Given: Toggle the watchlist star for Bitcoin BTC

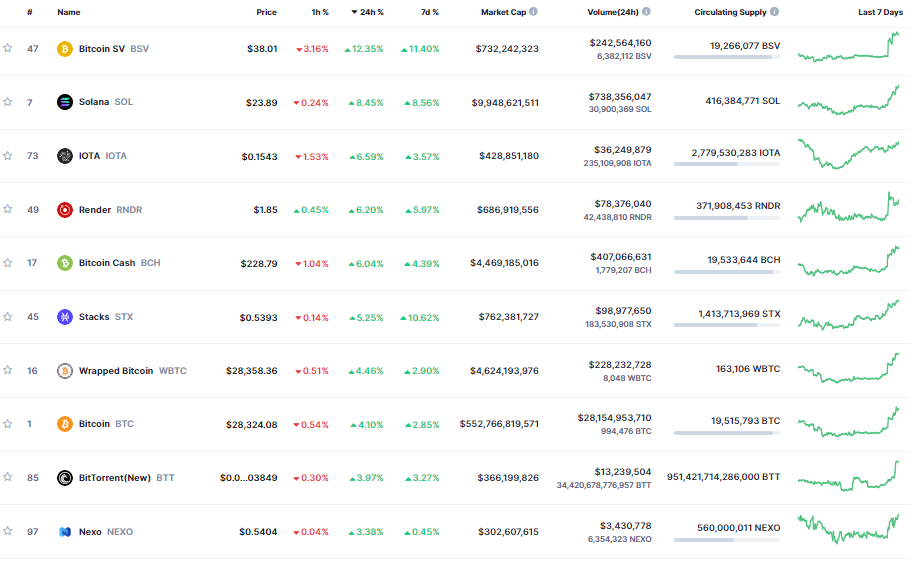Looking at the screenshot, I should tap(8, 423).
